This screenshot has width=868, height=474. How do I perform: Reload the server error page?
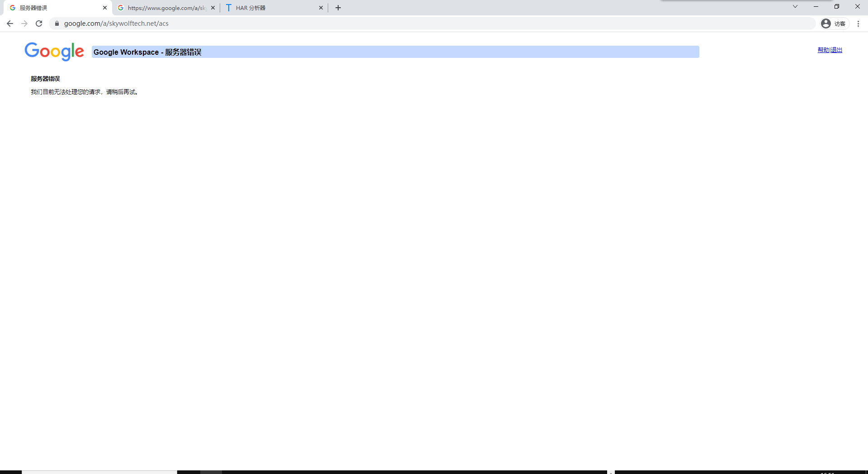(39, 24)
